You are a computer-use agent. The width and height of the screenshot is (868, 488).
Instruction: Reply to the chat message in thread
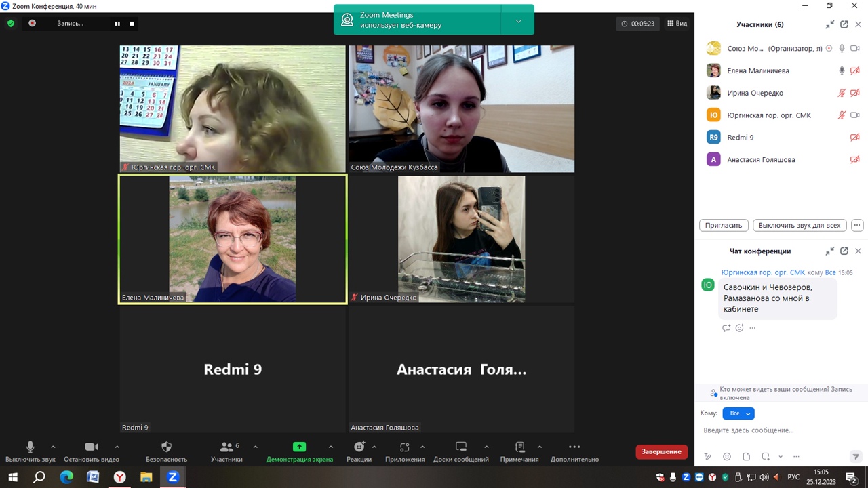click(x=726, y=328)
